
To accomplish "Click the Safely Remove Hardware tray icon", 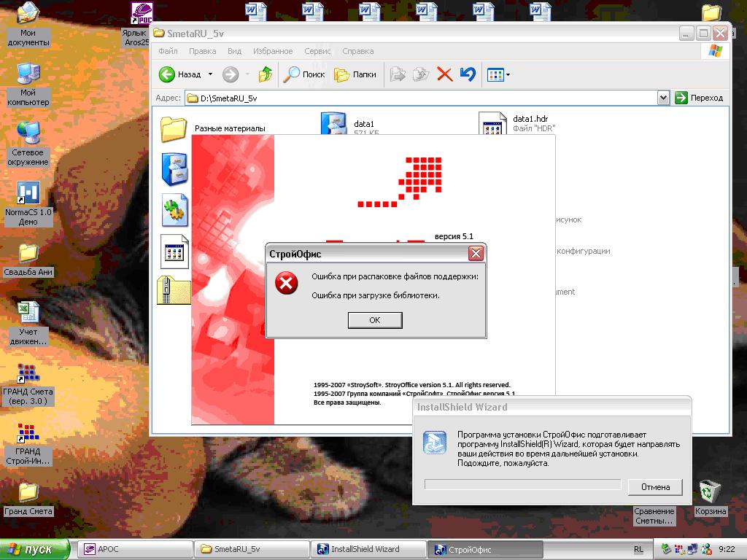I will 667,550.
